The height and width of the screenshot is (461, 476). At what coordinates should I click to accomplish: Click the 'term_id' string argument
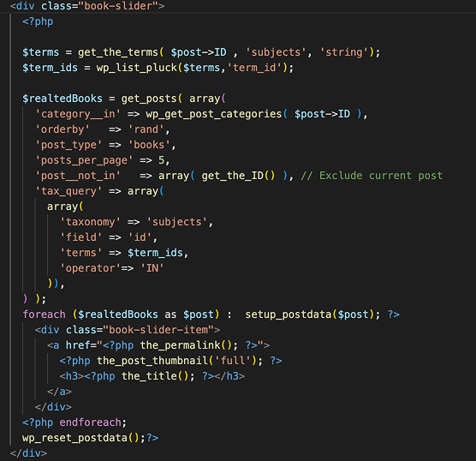[x=254, y=68]
